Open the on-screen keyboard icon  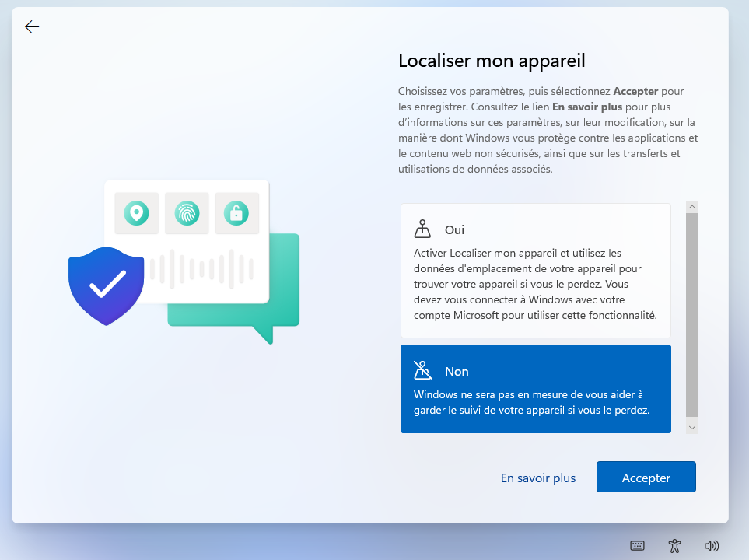click(637, 546)
